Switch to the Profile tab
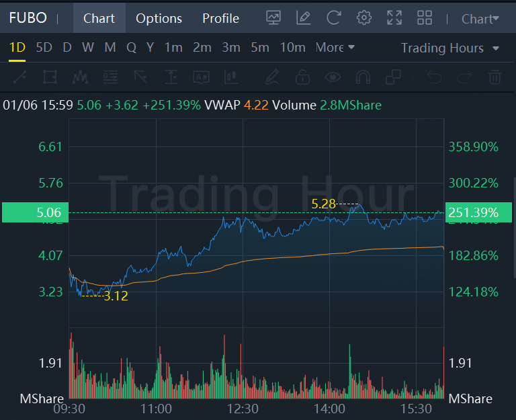The height and width of the screenshot is (420, 516). click(220, 18)
